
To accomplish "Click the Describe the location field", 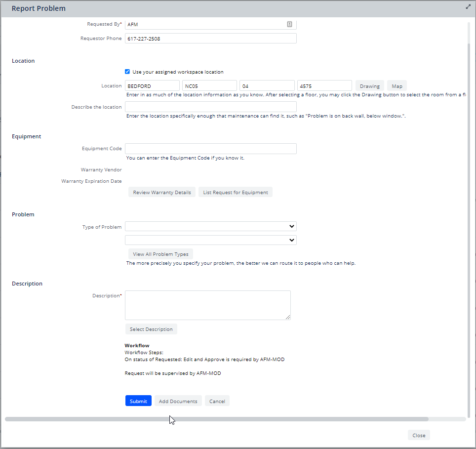I will 211,107.
